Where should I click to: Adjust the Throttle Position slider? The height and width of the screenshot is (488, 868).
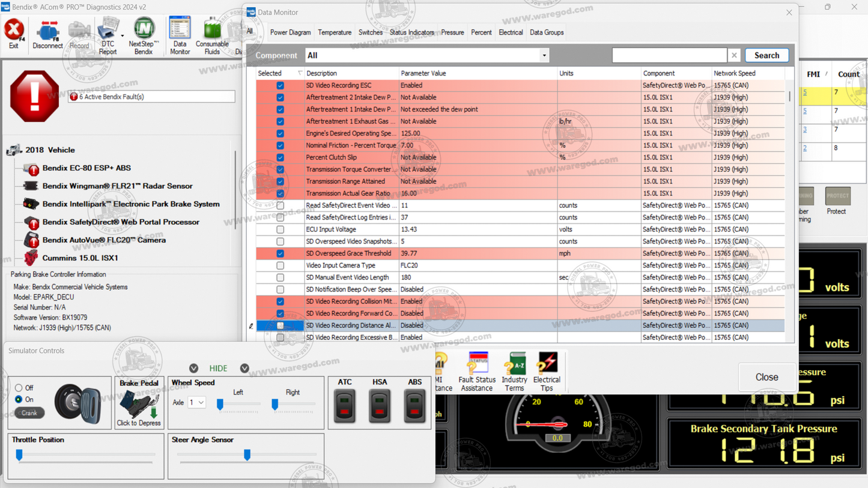point(19,455)
